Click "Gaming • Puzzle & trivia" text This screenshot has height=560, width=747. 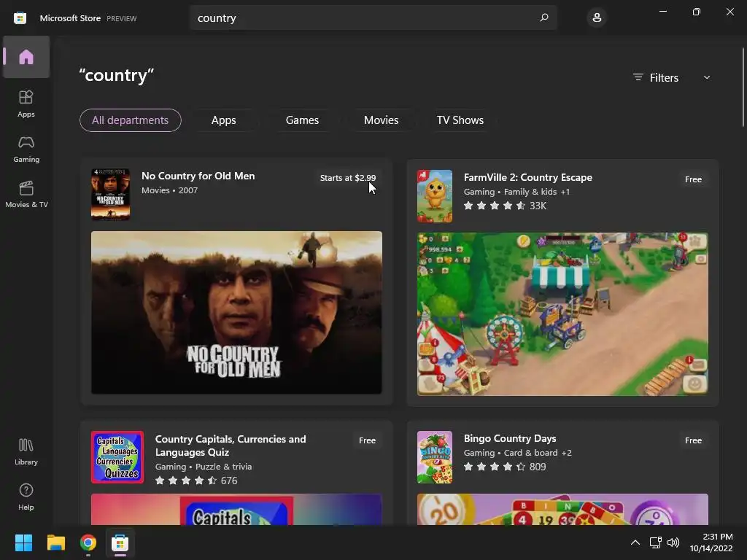204,467
